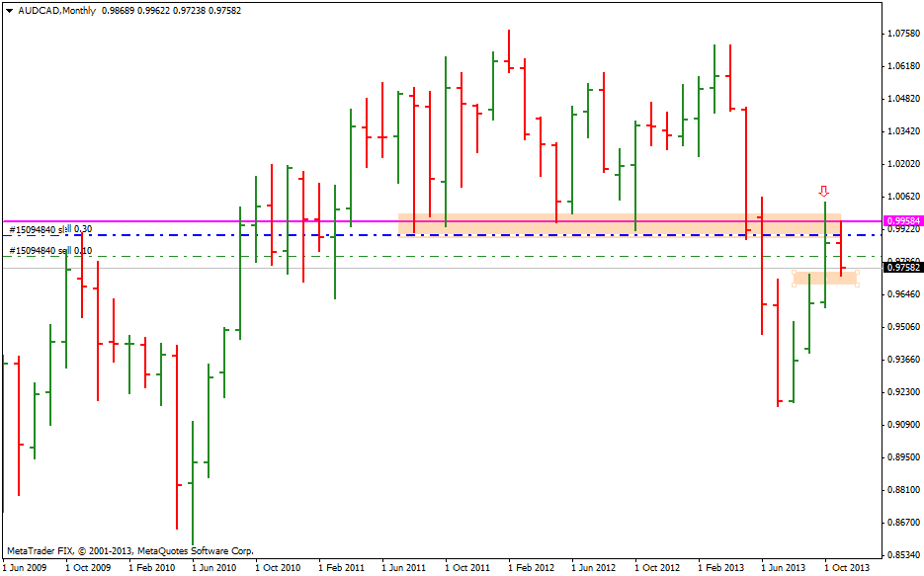Click the 1.02020 price scale value
The image size is (924, 576).
(902, 164)
